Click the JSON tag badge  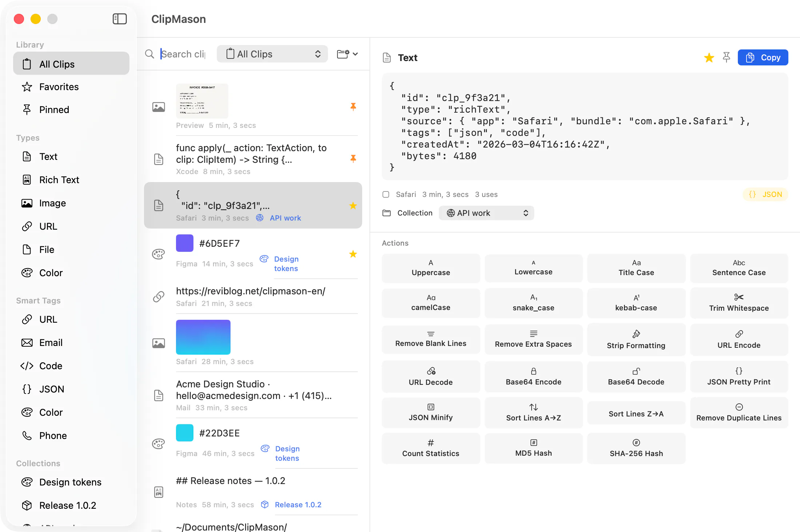[x=765, y=194]
